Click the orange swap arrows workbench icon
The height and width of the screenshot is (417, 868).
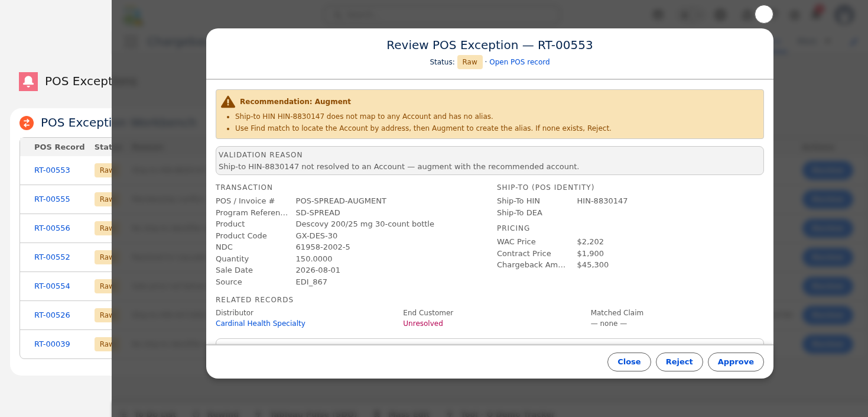click(x=27, y=123)
